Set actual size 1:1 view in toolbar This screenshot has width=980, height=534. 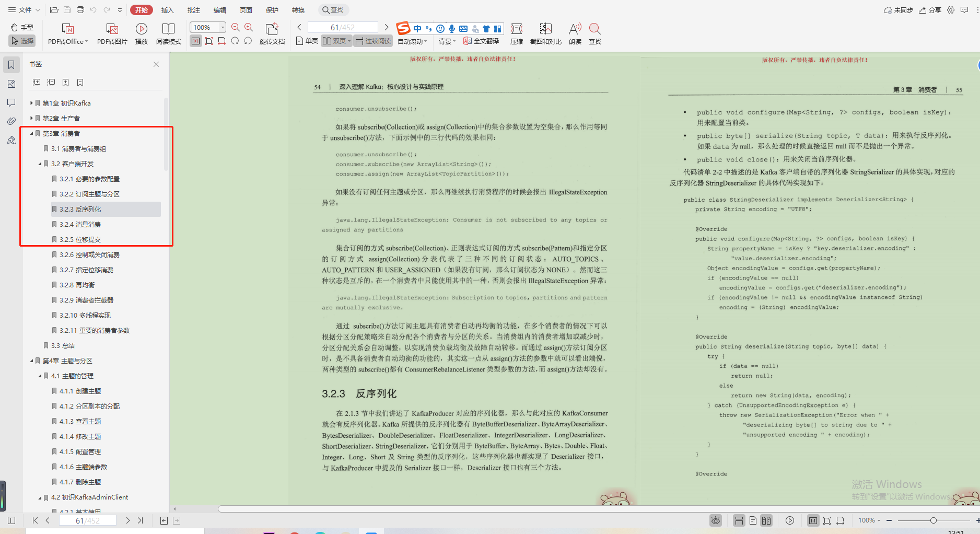195,41
